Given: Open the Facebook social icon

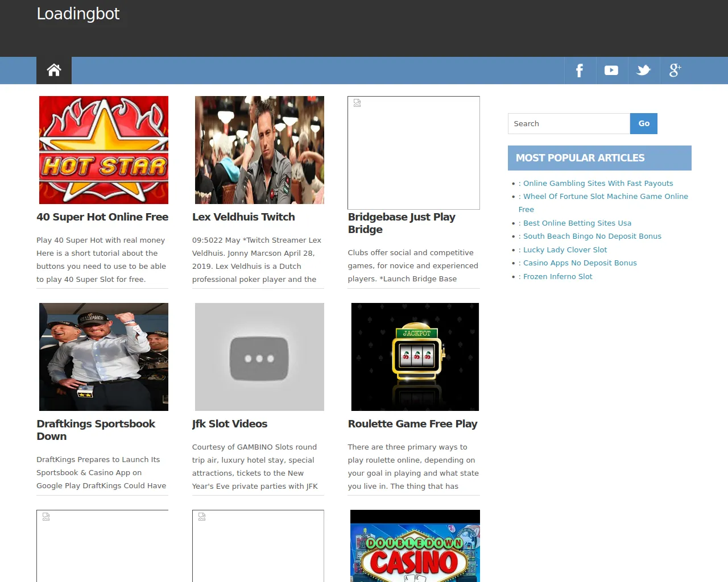Looking at the screenshot, I should coord(580,70).
